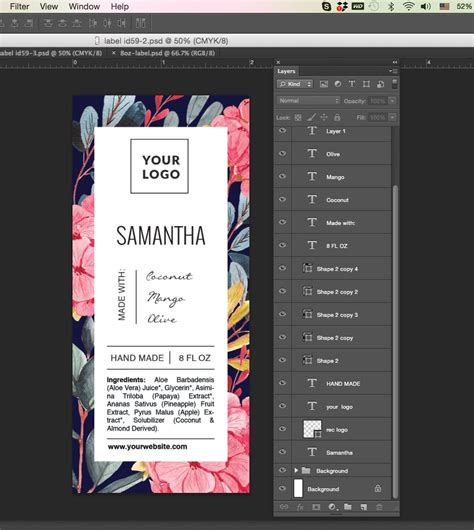The width and height of the screenshot is (474, 530).
Task: Click the type layer filter icon
Action: click(x=352, y=84)
